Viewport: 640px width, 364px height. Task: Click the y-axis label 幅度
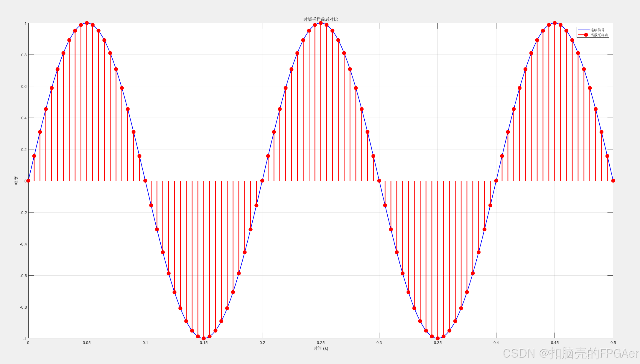[x=16, y=180]
